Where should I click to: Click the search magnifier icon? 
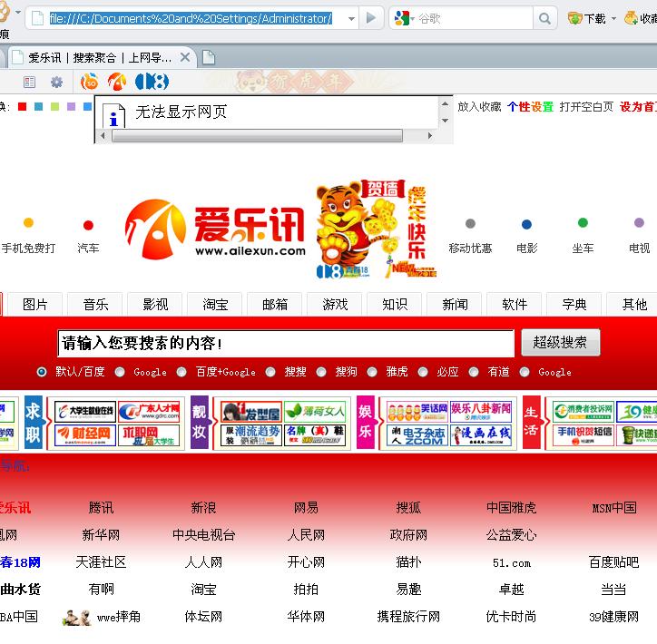coord(544,18)
